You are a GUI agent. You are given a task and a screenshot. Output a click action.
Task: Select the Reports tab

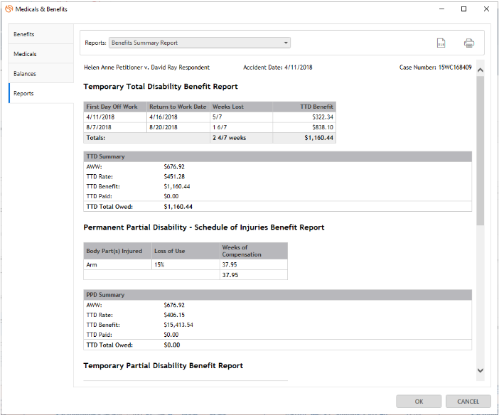[x=41, y=94]
